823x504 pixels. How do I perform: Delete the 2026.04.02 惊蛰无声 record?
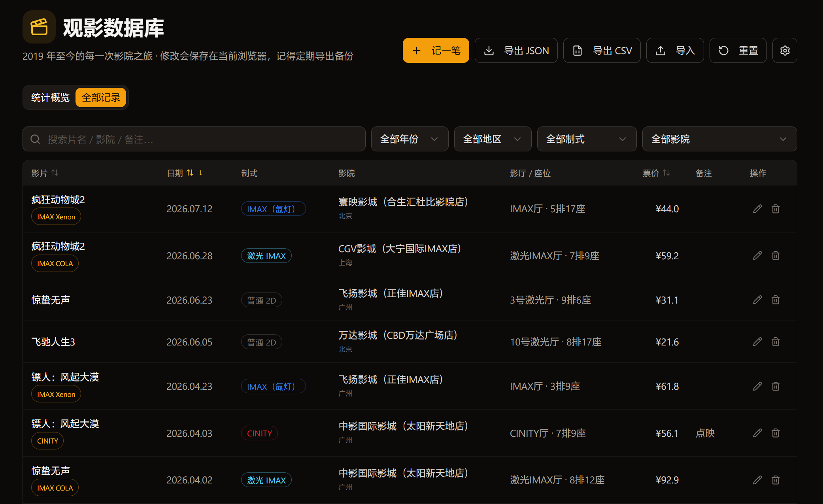pos(776,480)
